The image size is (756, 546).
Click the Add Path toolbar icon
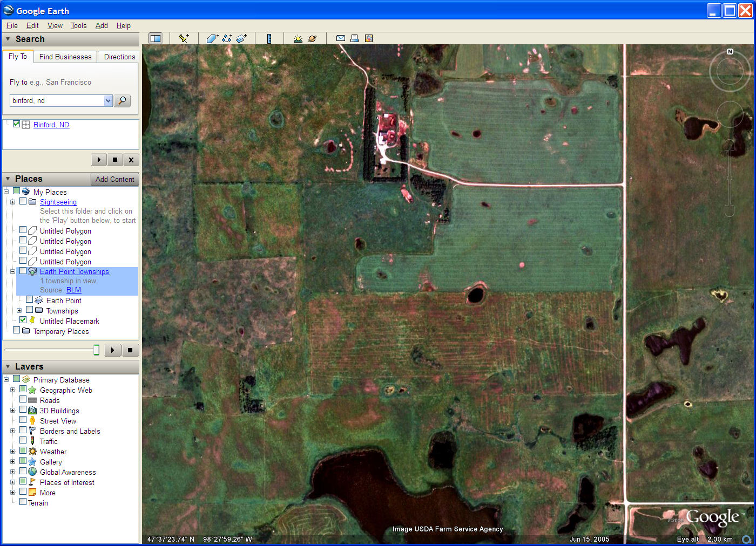point(227,38)
